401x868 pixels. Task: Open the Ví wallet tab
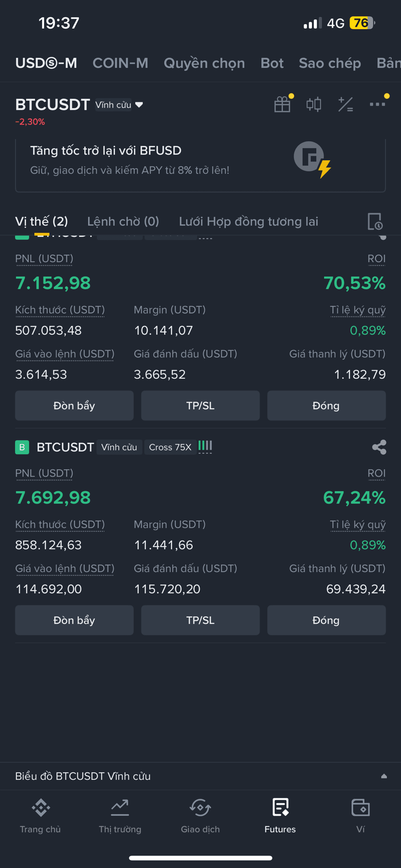click(x=360, y=816)
